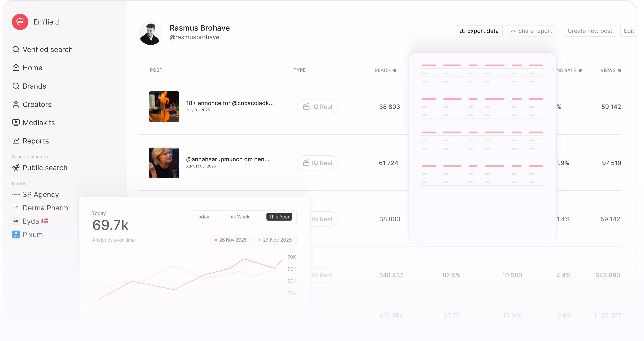Image resolution: width=644 pixels, height=341 pixels.
Task: Click Emilie J.'s profile avatar
Action: point(20,22)
